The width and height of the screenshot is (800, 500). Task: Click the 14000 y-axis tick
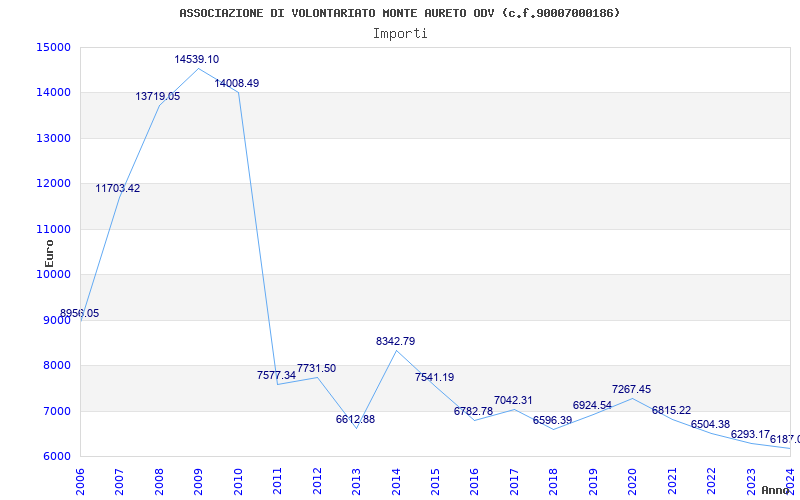coord(53,93)
